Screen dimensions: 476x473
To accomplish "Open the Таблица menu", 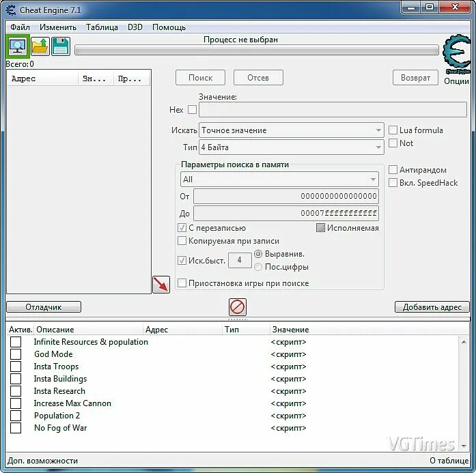I will tap(102, 27).
